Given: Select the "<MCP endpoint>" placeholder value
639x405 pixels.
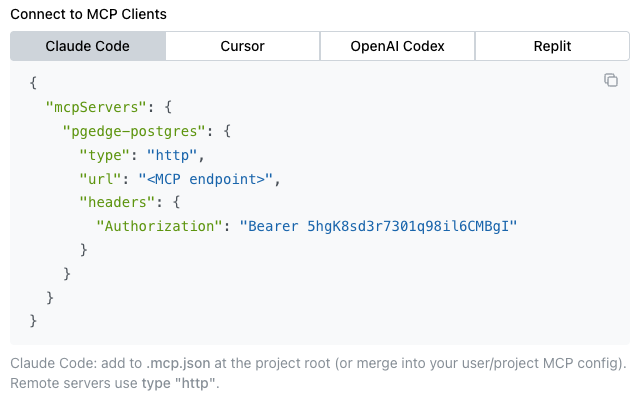Looking at the screenshot, I should pos(206,179).
